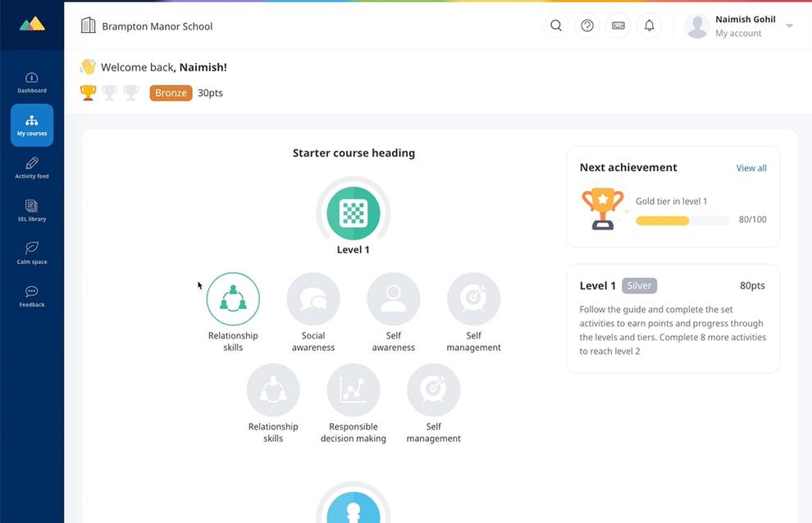
Task: Click the 80/100 progress value
Action: click(x=752, y=220)
